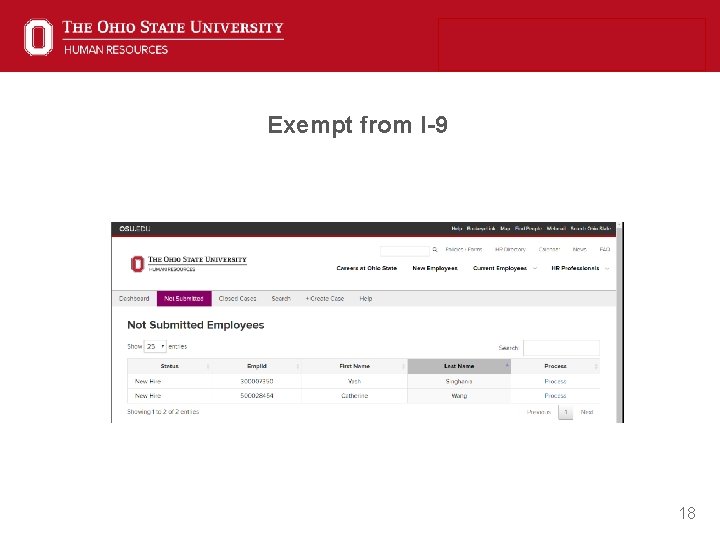
Task: Click the FAQ link
Action: [x=605, y=249]
